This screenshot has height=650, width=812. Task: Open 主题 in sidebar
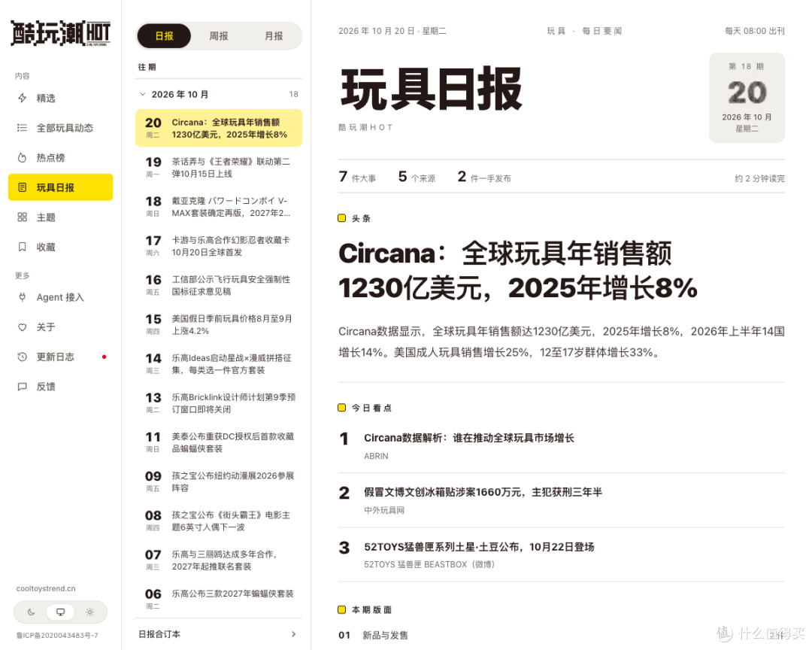61,217
